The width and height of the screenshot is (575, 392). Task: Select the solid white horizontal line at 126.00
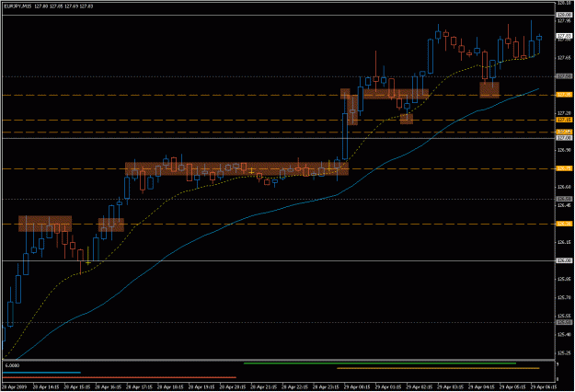(x=279, y=260)
